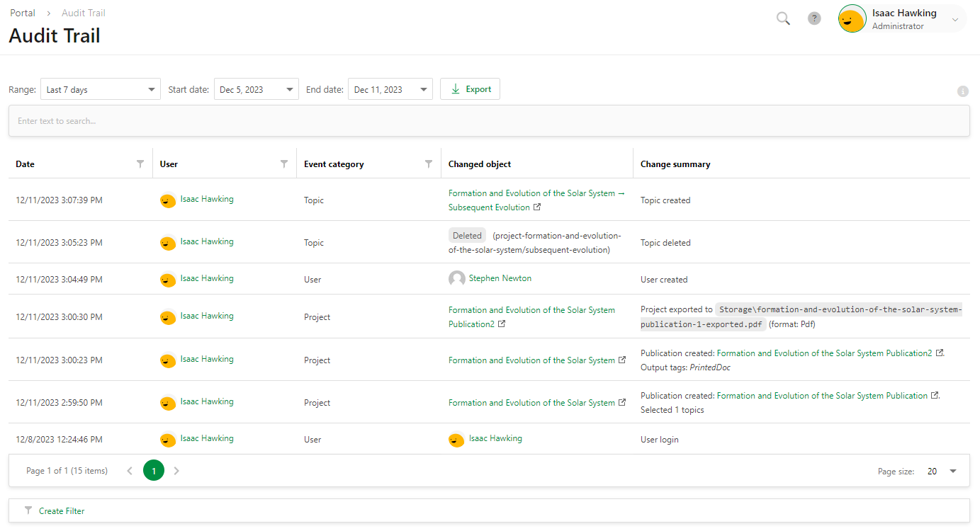Click the Create Filter link
This screenshot has width=980, height=531.
pos(62,510)
